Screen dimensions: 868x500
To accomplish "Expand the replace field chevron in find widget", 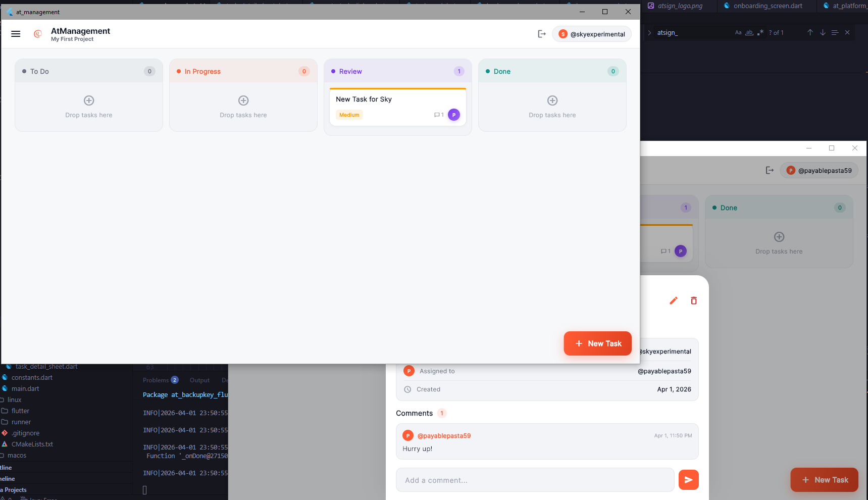I will [649, 32].
